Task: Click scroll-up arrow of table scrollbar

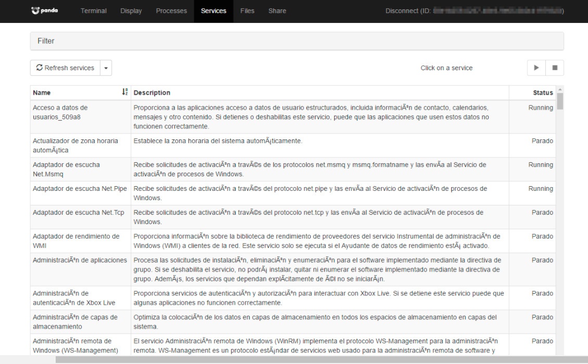Action: pos(560,89)
